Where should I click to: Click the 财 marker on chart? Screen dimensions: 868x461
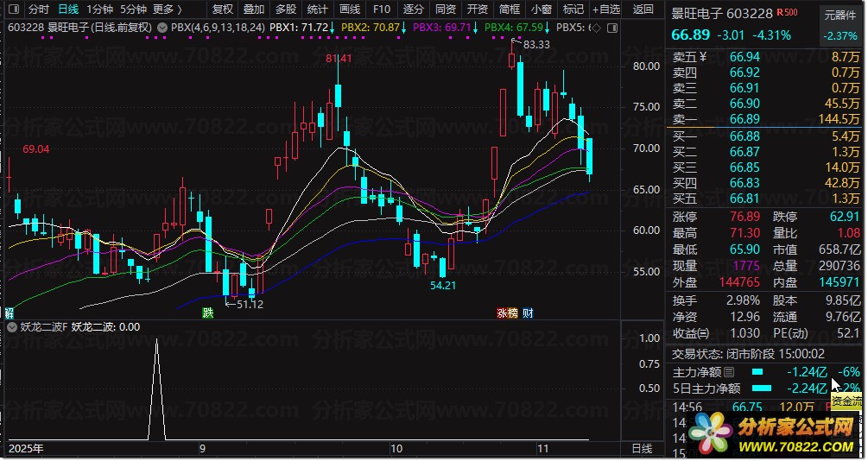[x=528, y=313]
